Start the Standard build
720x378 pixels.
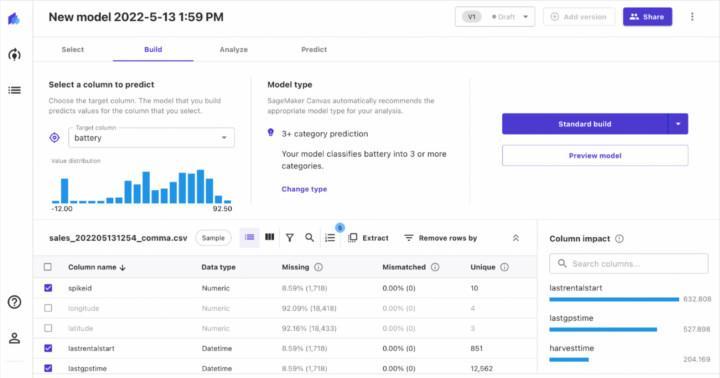(x=585, y=124)
